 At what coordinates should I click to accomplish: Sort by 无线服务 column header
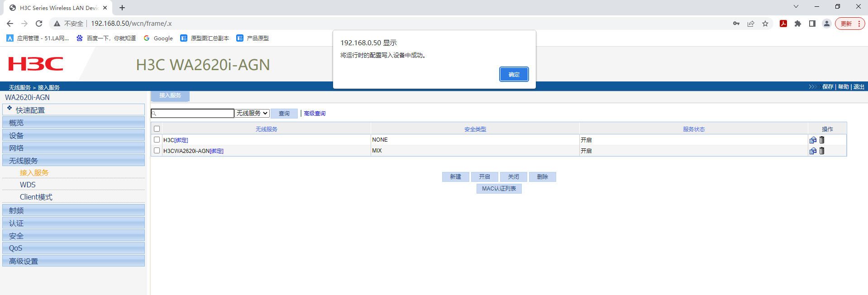[x=267, y=129]
